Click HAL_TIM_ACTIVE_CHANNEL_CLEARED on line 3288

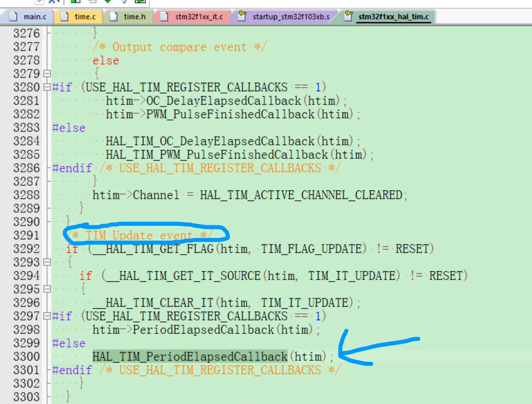pos(301,195)
